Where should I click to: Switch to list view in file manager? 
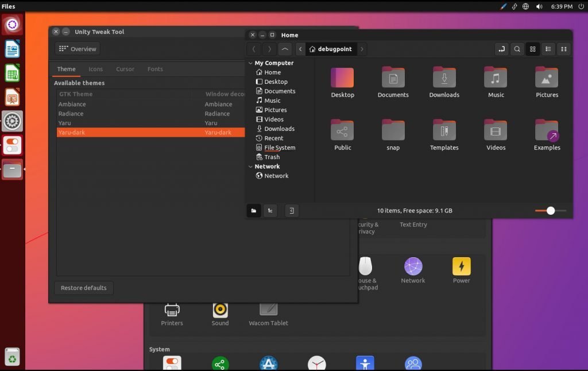coord(548,49)
